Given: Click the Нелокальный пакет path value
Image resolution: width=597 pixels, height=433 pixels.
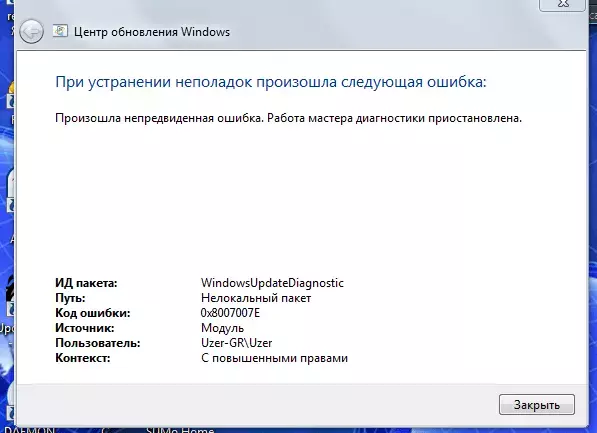Looking at the screenshot, I should [x=256, y=298].
